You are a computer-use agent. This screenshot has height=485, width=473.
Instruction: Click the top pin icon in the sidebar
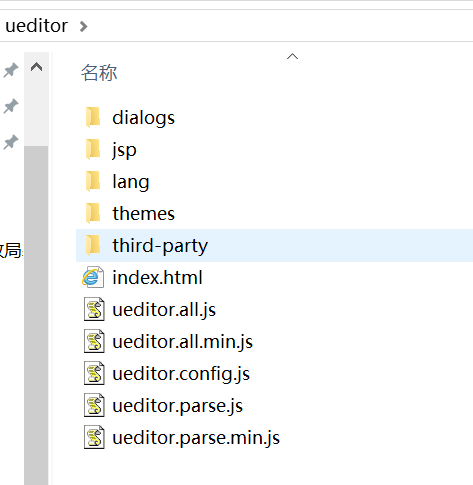[x=11, y=70]
